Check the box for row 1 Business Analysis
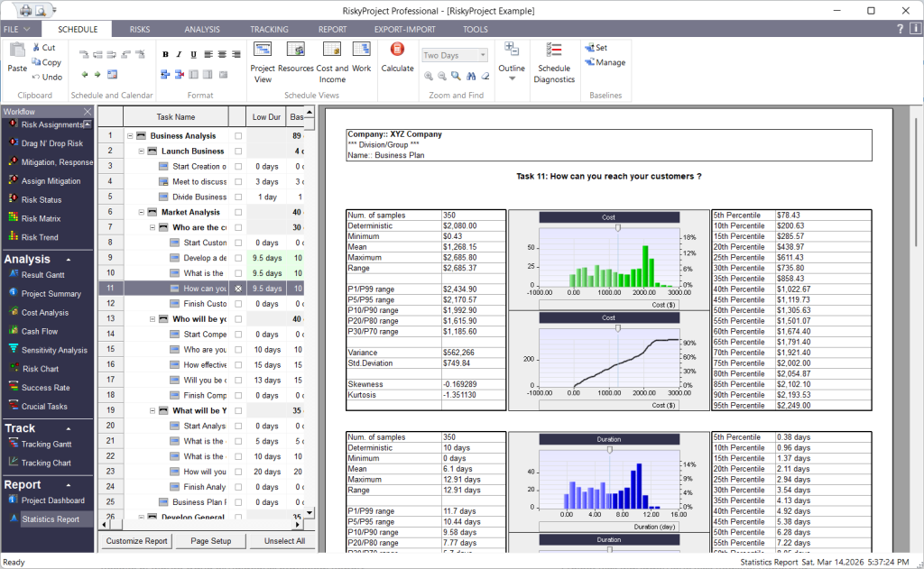 point(238,136)
